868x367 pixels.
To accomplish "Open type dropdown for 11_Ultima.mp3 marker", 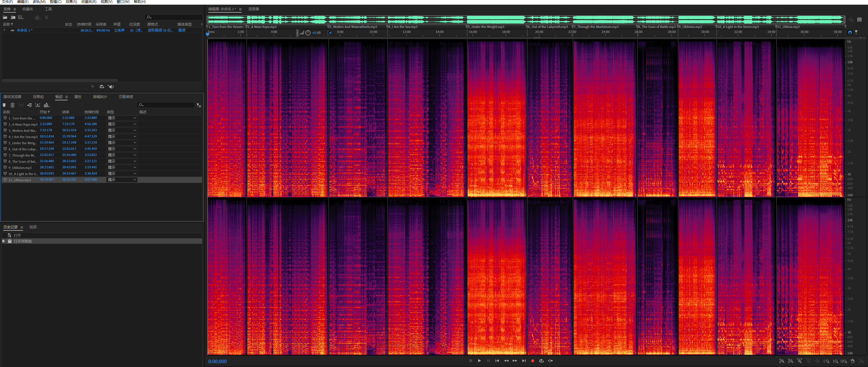I will pos(122,180).
